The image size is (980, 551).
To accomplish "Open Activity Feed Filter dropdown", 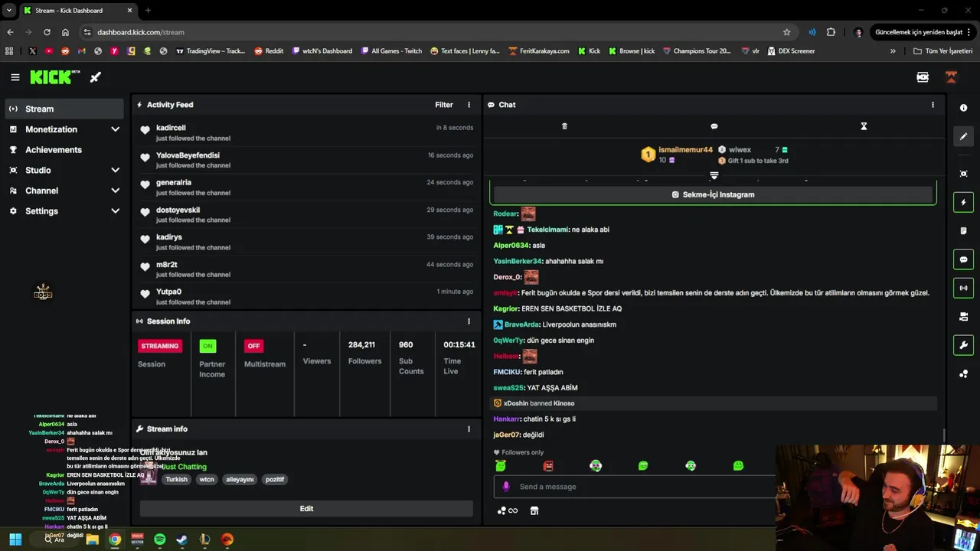I will [x=444, y=105].
